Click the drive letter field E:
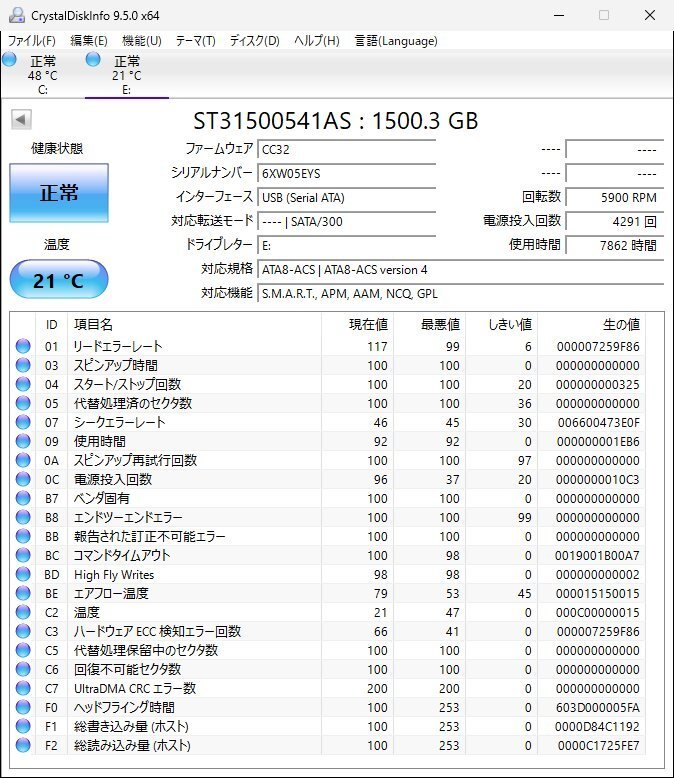Viewport: 674px width, 778px height. tap(346, 246)
